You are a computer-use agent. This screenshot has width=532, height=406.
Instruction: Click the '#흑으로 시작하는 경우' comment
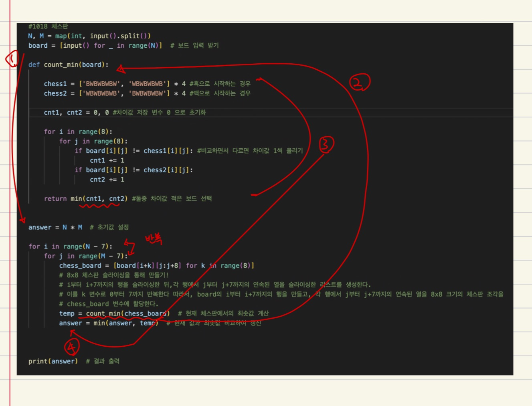220,84
